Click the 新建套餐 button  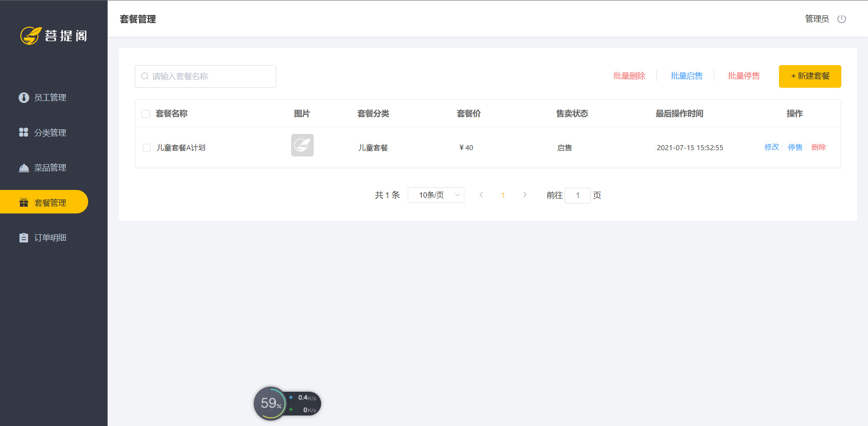[810, 76]
